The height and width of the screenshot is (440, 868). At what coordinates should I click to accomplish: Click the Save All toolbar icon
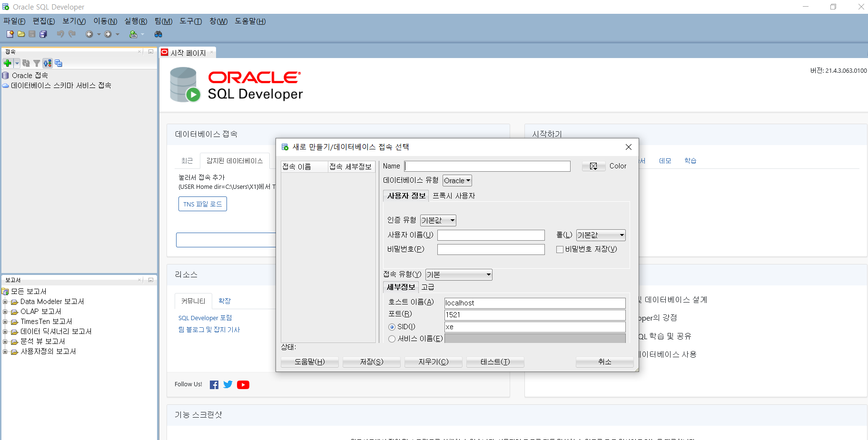[43, 34]
